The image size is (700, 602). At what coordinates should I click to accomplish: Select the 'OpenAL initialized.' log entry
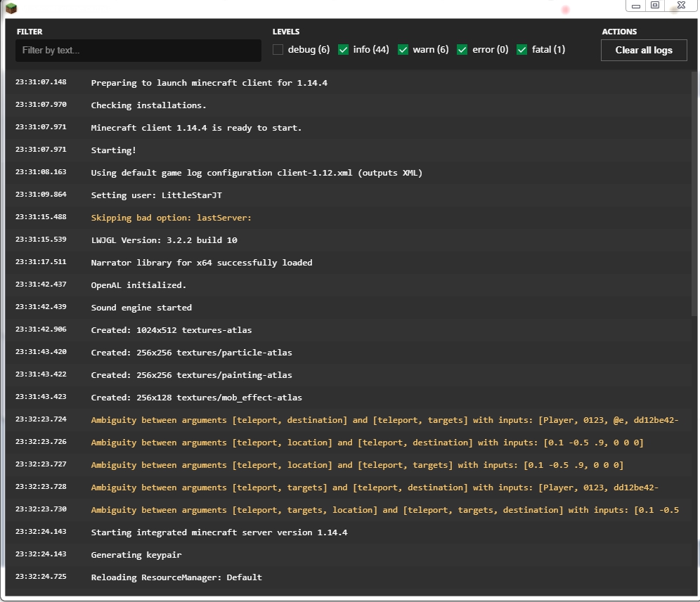138,285
